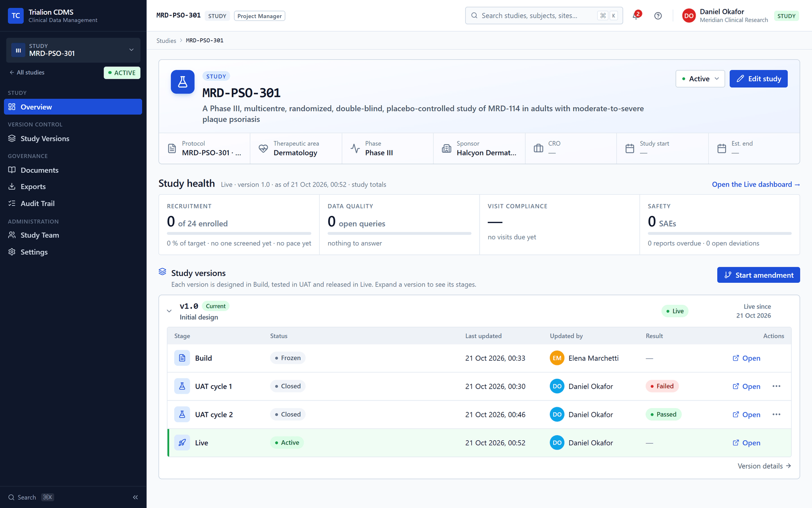Open the Live stage row
Image resolution: width=812 pixels, height=508 pixels.
746,443
